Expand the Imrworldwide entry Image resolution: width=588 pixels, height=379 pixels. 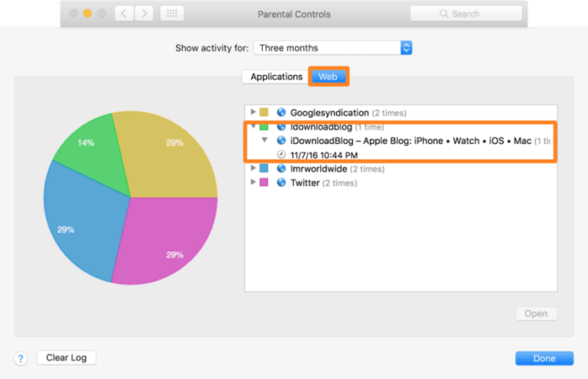pyautogui.click(x=252, y=168)
